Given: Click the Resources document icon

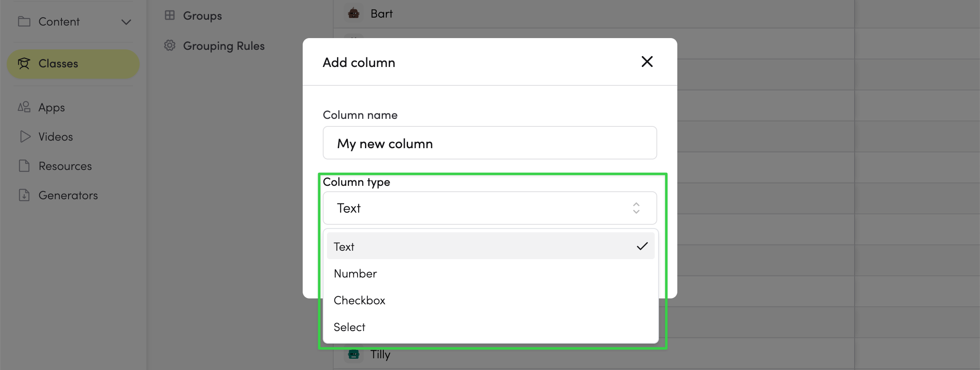Looking at the screenshot, I should [x=24, y=166].
